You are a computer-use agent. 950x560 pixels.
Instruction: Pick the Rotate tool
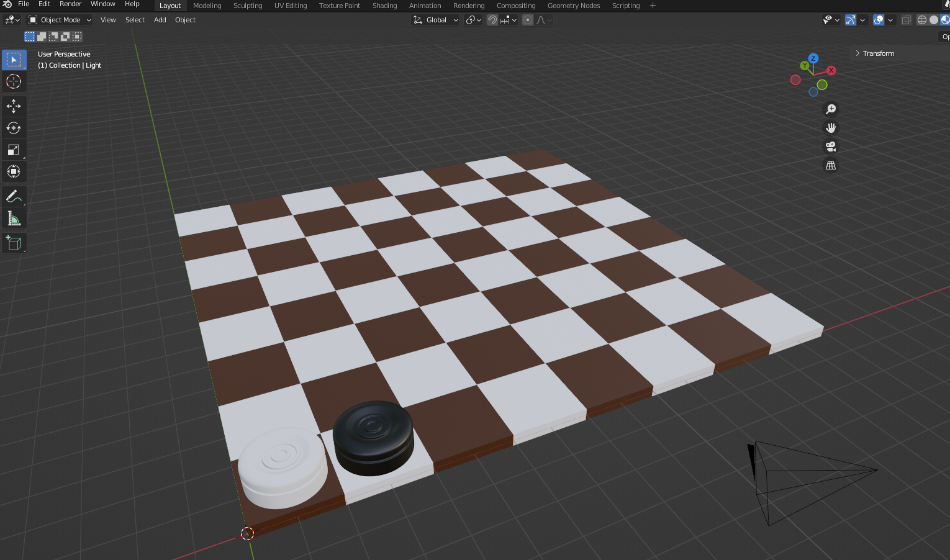[x=14, y=129]
